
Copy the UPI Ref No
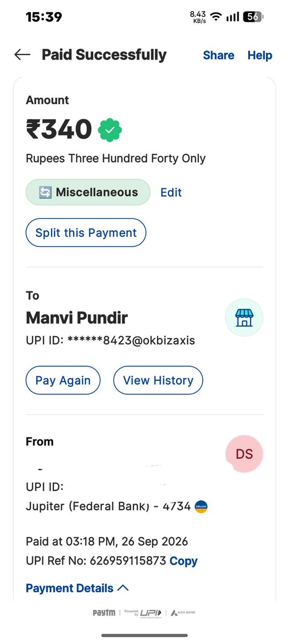pos(183,561)
